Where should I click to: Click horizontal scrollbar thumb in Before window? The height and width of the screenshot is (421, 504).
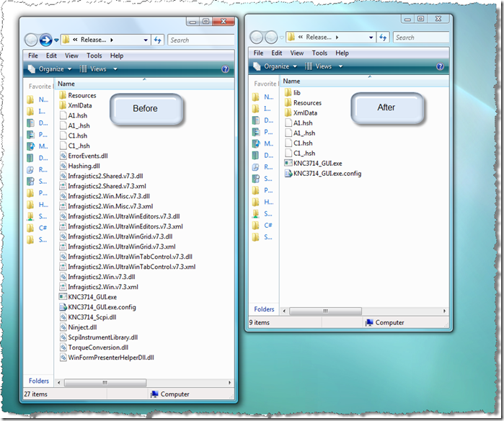pyautogui.click(x=105, y=383)
